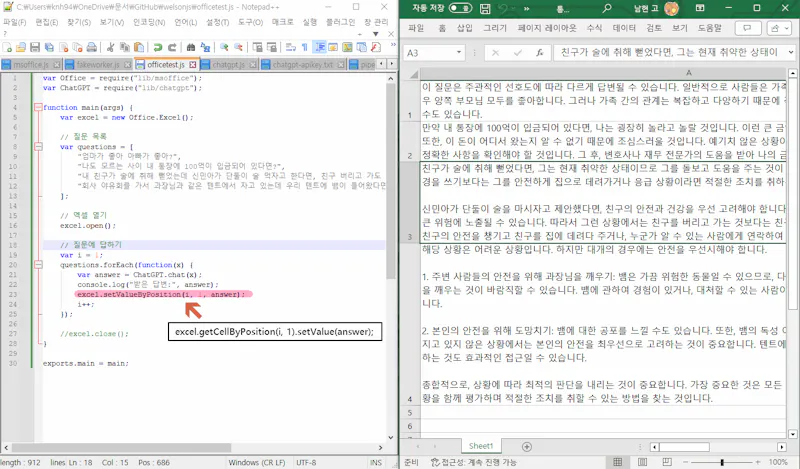
Task: Switch to the chatgpt-apikey.txt tab
Action: coord(303,65)
